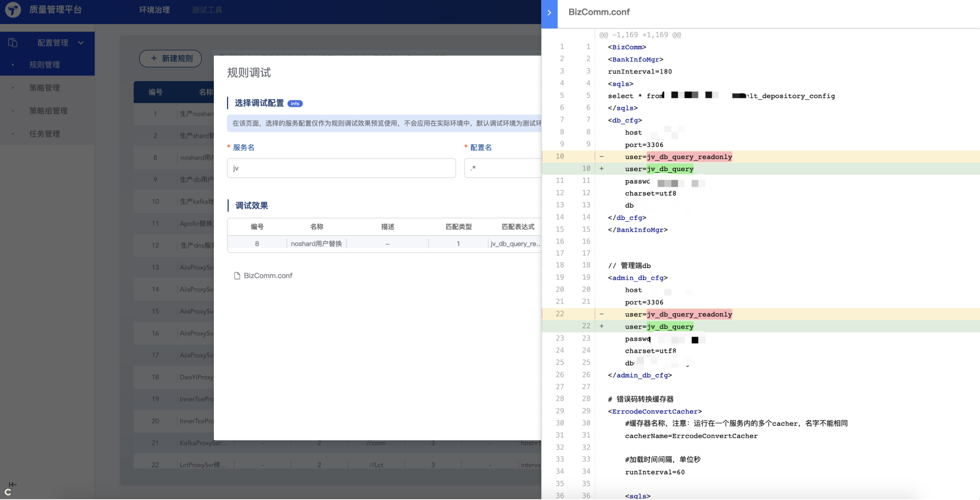Focus the 配置名 input field
This screenshot has height=500, width=980.
(x=502, y=168)
